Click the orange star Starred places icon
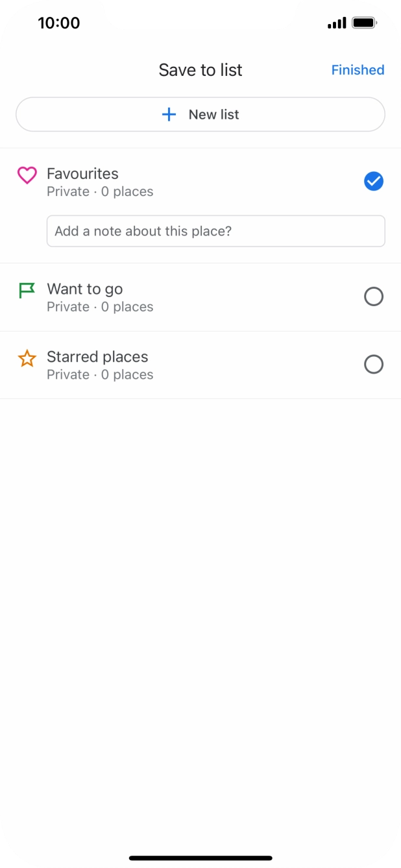This screenshot has height=868, width=401. [27, 358]
